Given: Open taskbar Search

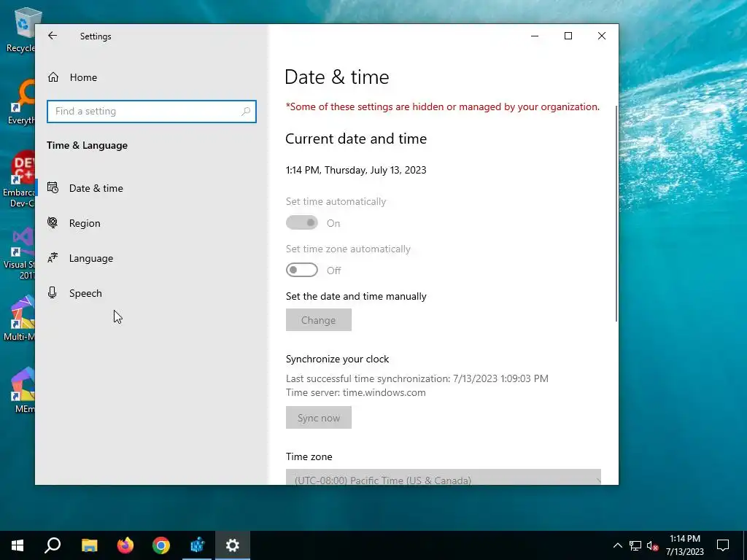Looking at the screenshot, I should click(x=53, y=545).
